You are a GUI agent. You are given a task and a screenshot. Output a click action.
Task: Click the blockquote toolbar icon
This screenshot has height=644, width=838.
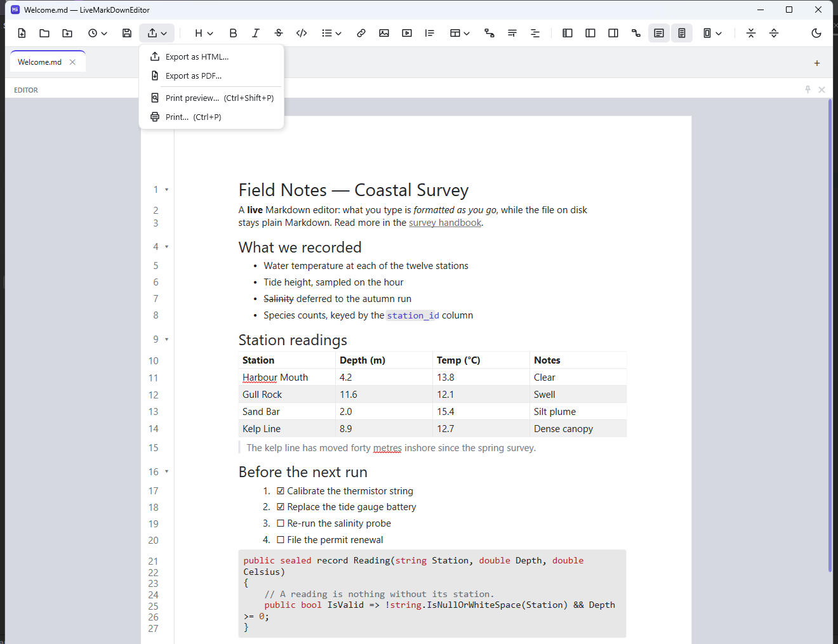click(x=430, y=33)
